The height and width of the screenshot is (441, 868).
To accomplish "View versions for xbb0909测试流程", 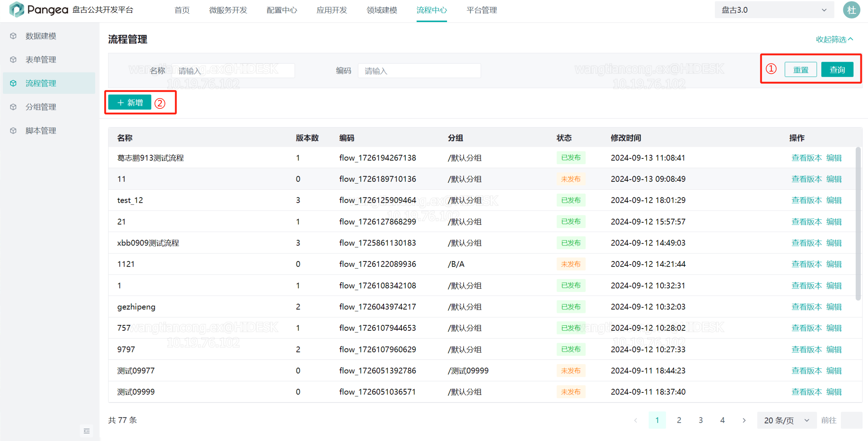I will (806, 243).
